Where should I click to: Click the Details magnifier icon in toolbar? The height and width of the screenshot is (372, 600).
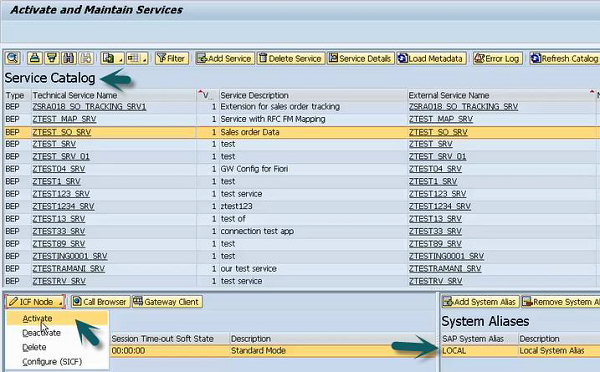(13, 58)
